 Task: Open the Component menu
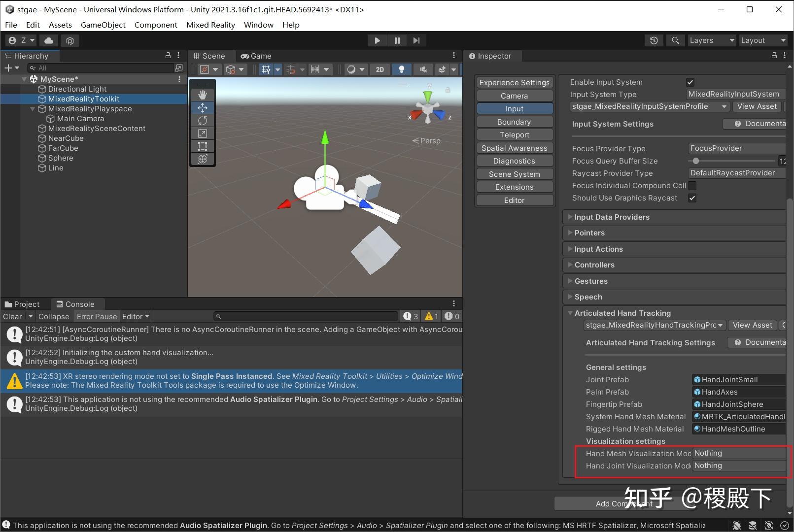click(156, 25)
